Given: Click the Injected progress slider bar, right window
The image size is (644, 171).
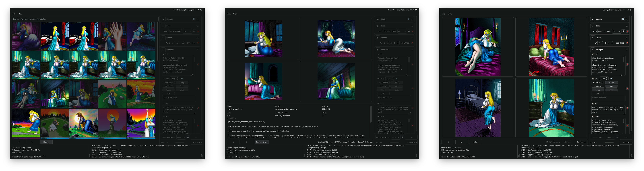Looking at the screenshot, I should pos(609,142).
